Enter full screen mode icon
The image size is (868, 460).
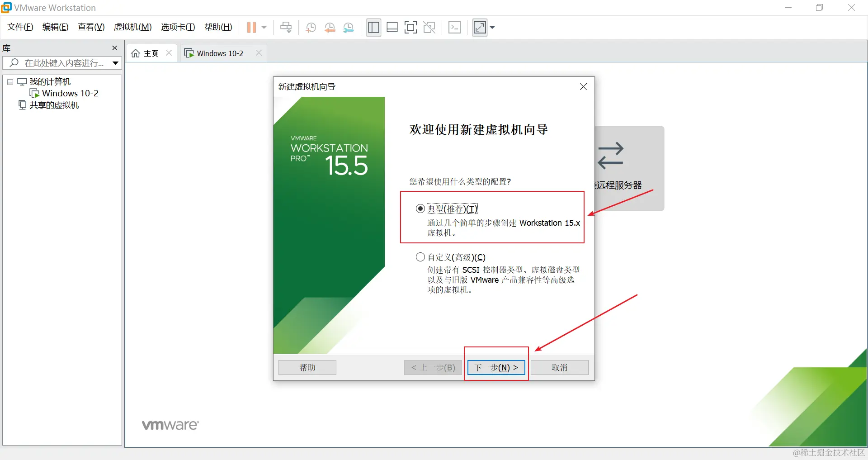pyautogui.click(x=410, y=28)
